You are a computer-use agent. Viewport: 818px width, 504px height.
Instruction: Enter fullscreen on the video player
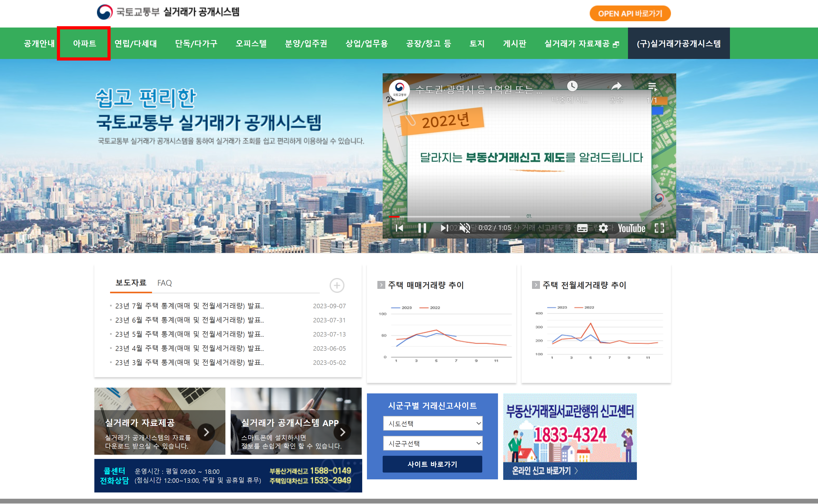[659, 228]
